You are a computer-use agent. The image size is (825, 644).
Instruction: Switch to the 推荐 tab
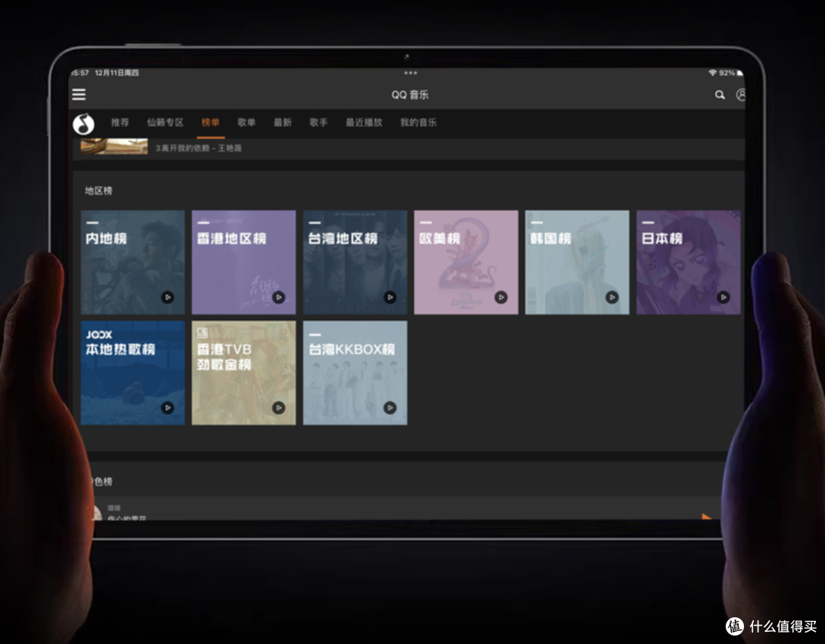pos(120,122)
